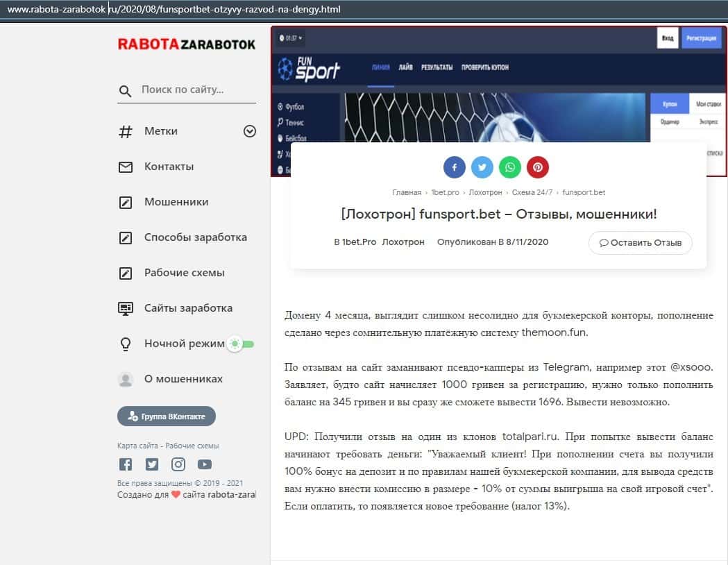Click the footer Instagram icon
The image size is (728, 565).
(178, 464)
